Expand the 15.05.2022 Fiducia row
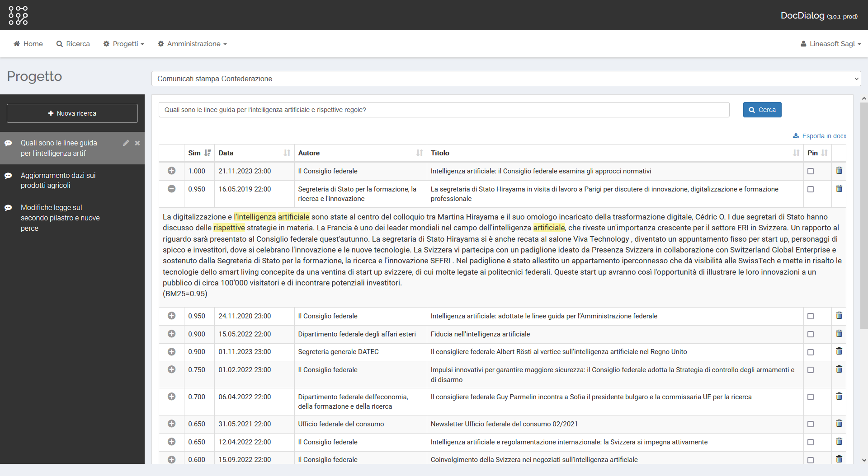Screen dimensions: 868x476 pyautogui.click(x=172, y=334)
